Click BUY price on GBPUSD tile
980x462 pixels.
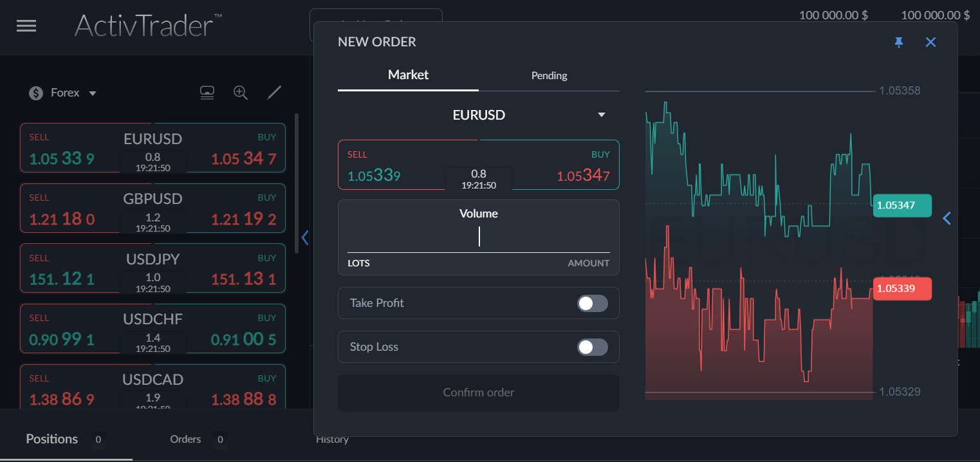[x=244, y=219]
